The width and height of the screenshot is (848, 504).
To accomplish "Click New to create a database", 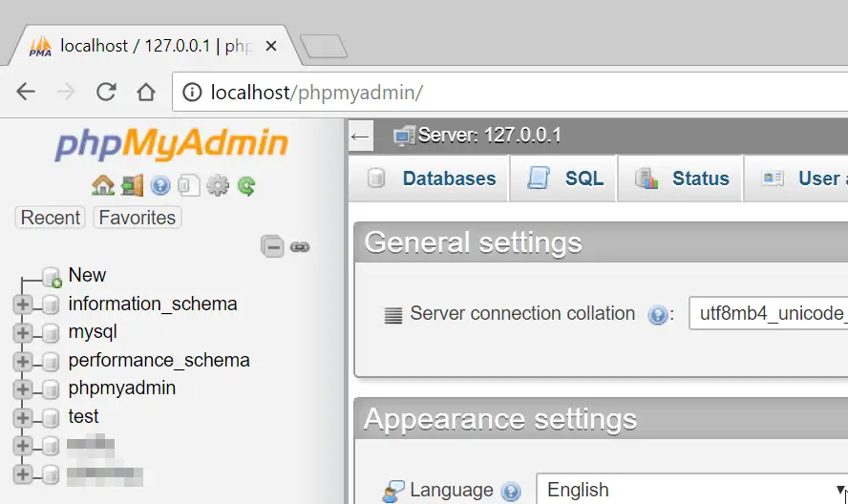I will 87,275.
